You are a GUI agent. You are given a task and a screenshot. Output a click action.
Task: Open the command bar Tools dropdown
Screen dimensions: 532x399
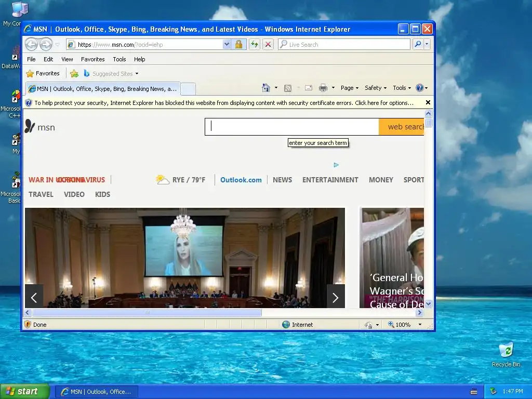point(402,88)
